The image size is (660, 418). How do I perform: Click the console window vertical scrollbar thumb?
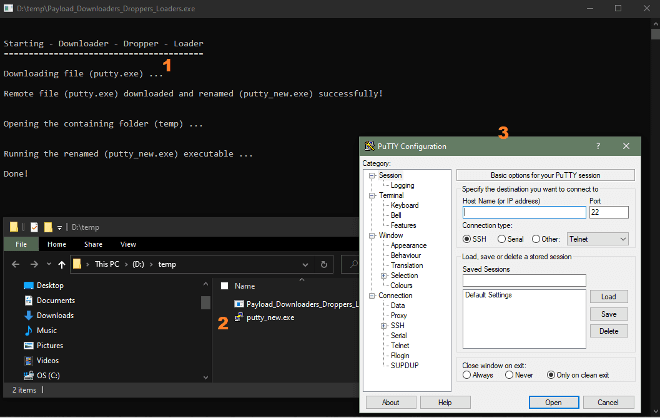click(x=655, y=34)
